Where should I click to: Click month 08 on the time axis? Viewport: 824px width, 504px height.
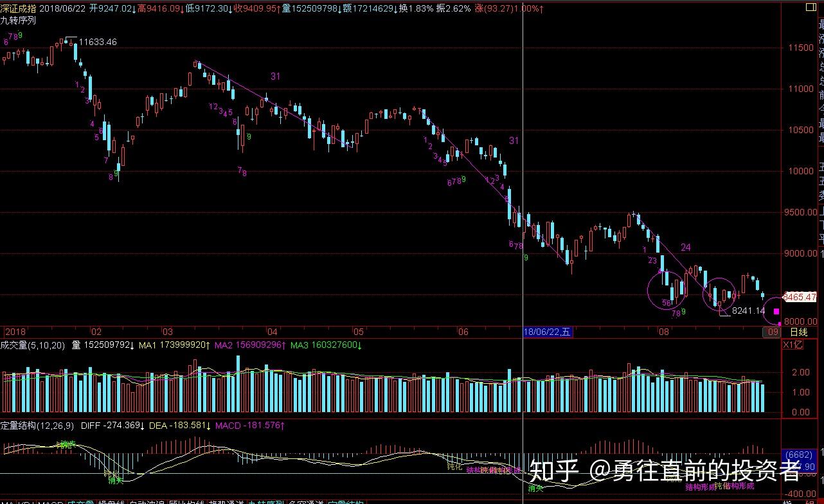tap(663, 332)
